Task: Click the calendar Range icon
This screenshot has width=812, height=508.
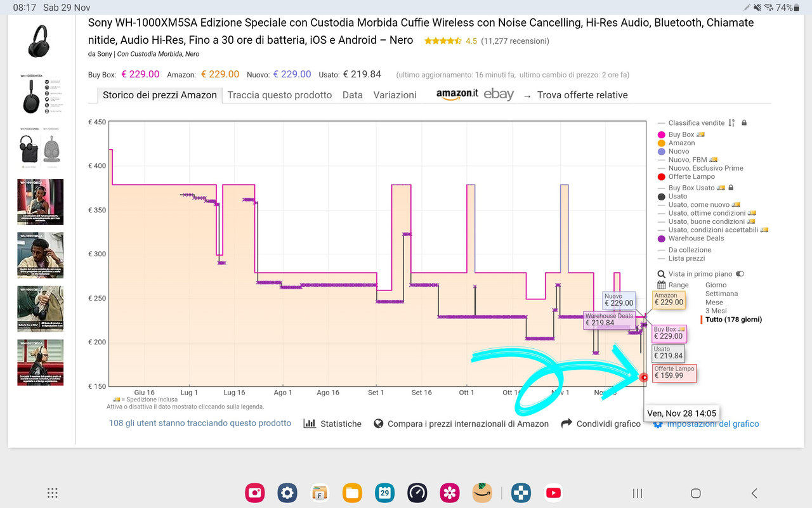Action: point(662,285)
